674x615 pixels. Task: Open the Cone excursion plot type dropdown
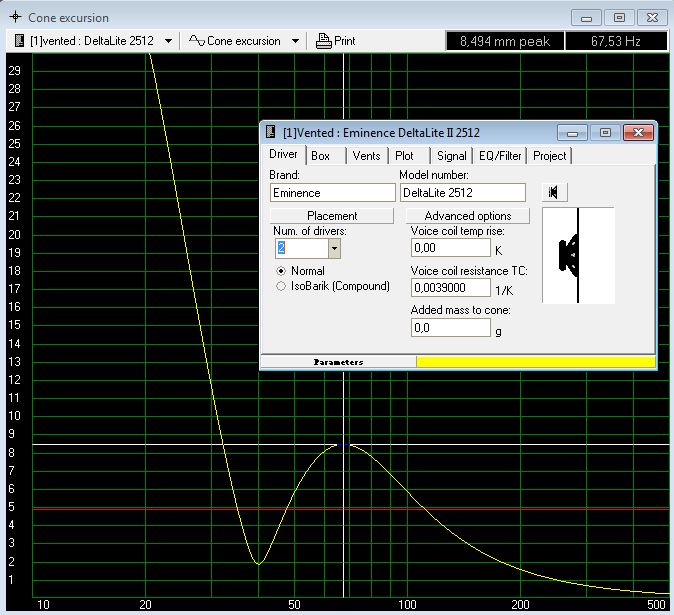click(295, 41)
